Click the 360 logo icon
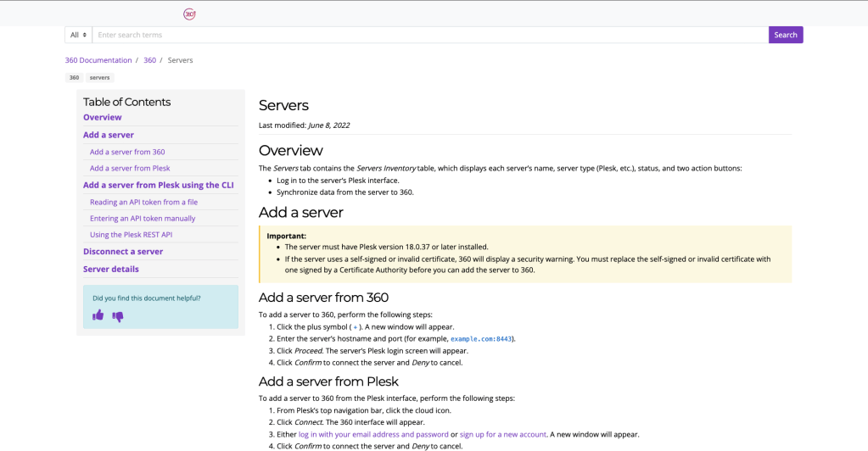868x451 pixels. 189,14
